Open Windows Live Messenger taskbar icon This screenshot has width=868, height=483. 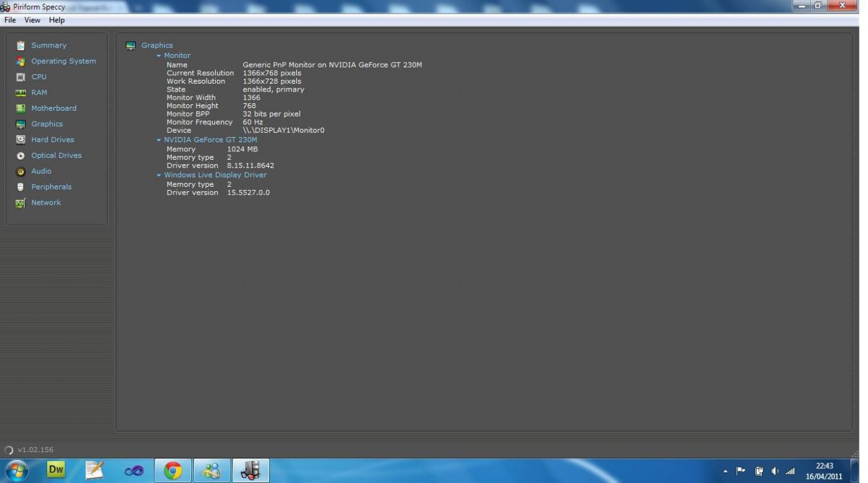[211, 471]
